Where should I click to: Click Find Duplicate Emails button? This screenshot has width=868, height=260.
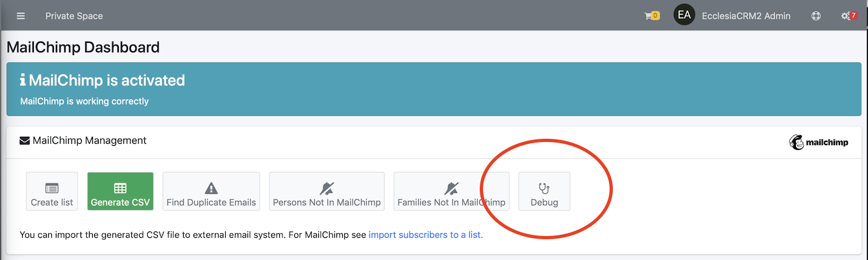211,191
